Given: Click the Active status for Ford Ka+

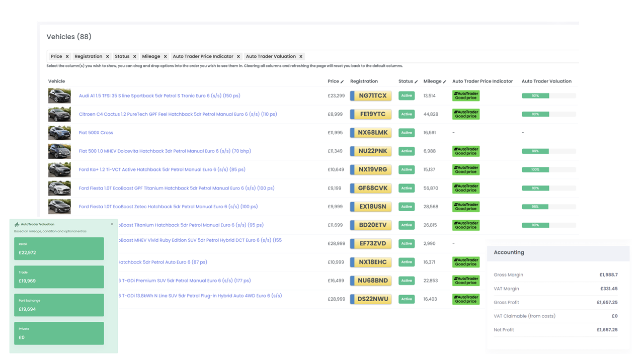Looking at the screenshot, I should coord(407,169).
